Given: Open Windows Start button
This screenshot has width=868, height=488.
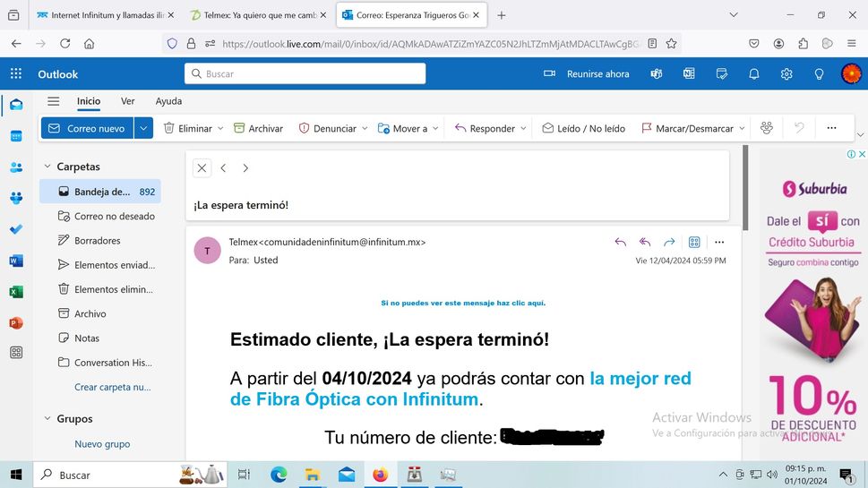Looking at the screenshot, I should tap(16, 475).
